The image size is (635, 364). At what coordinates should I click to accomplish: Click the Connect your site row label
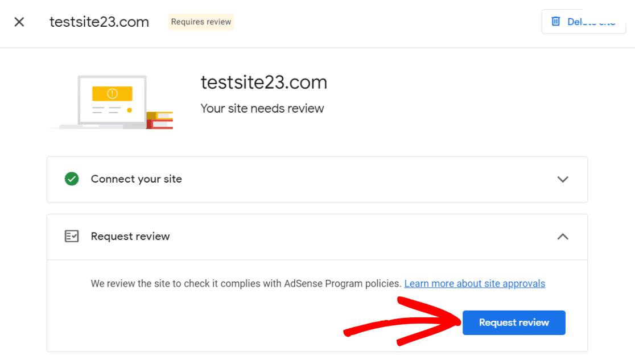[x=136, y=179]
